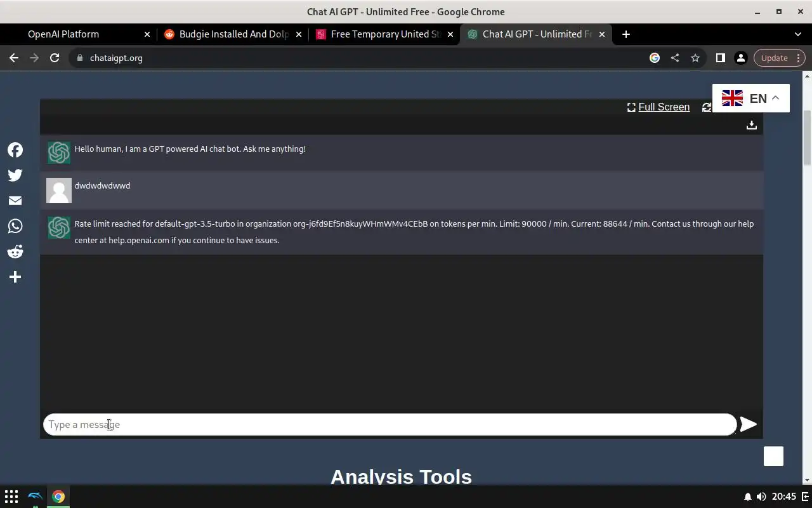
Task: Open a new browser tab
Action: point(625,34)
